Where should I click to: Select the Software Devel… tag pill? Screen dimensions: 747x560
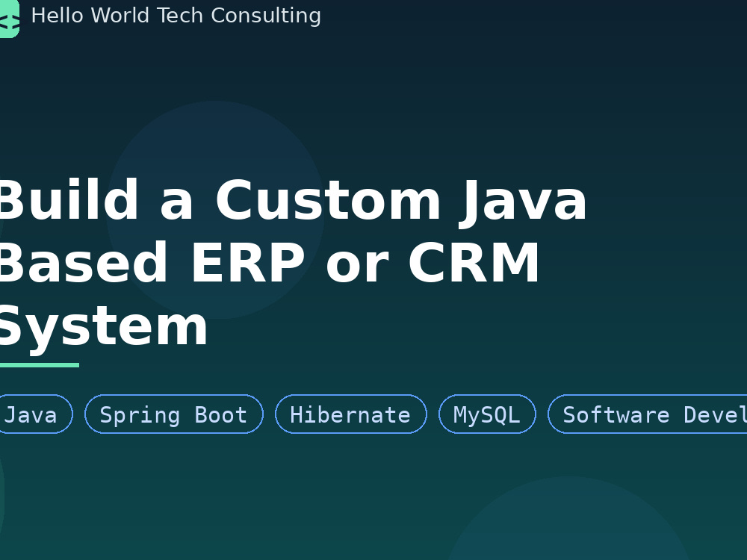[648, 414]
